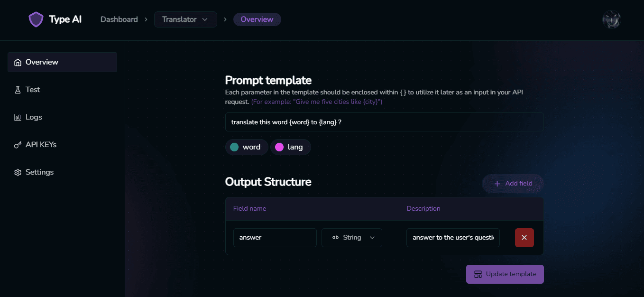644x297 pixels.
Task: Click the API KEYs key icon
Action: (18, 145)
